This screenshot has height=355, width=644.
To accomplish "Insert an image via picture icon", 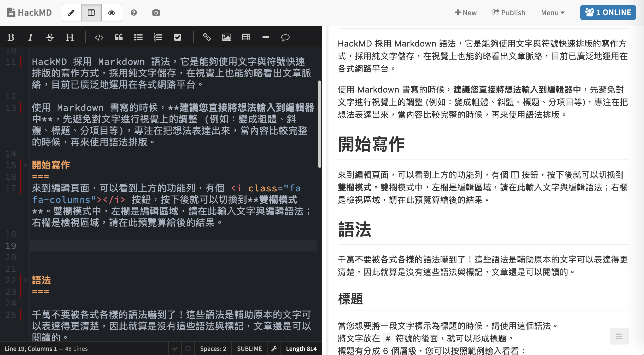I will (226, 37).
